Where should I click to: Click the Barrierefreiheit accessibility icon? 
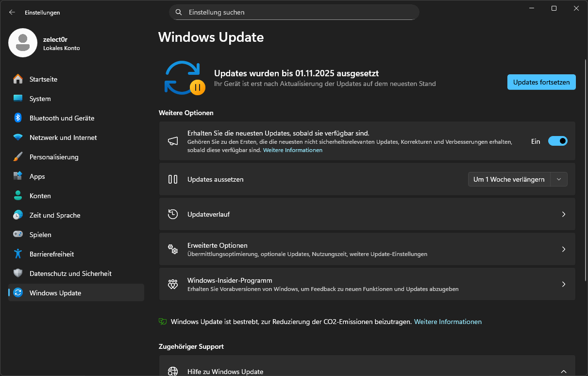click(18, 254)
